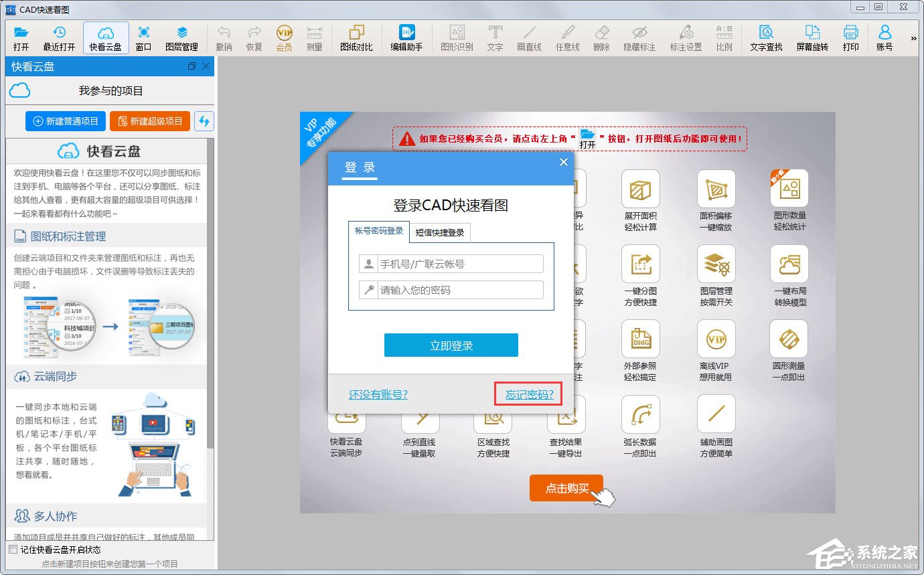Click the VIP 会员 membership icon
The height and width of the screenshot is (575, 924).
(283, 37)
